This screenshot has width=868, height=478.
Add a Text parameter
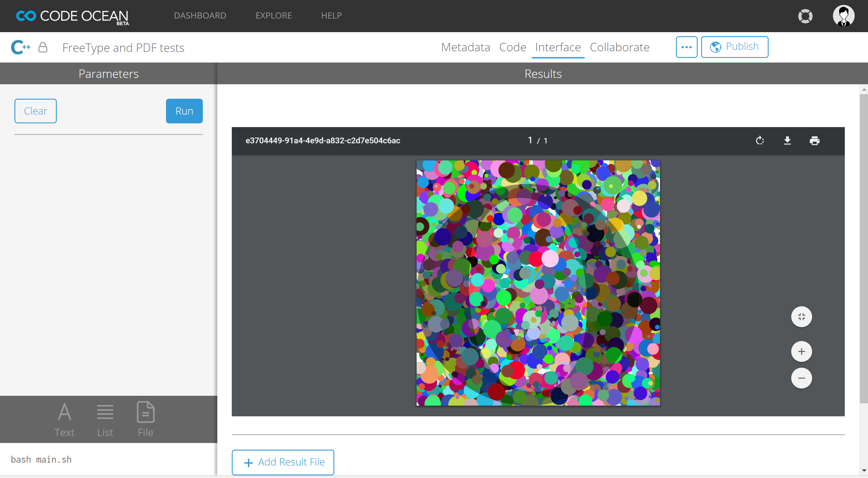64,419
